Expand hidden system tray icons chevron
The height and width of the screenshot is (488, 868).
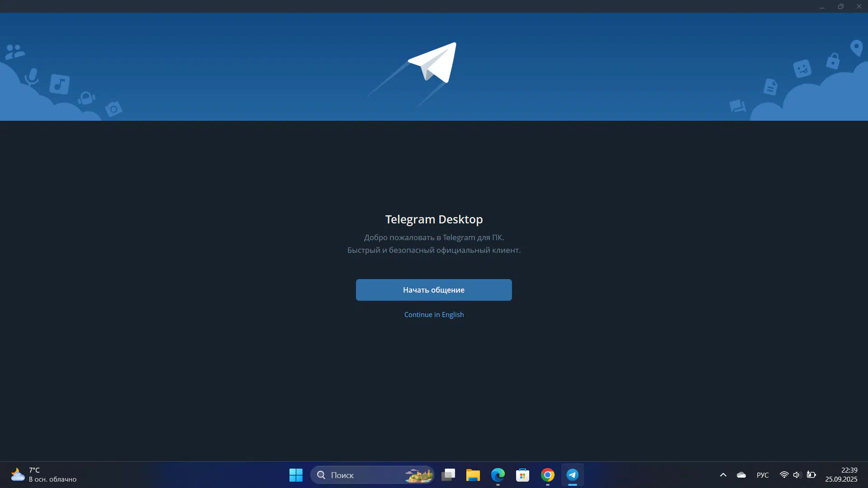(723, 475)
